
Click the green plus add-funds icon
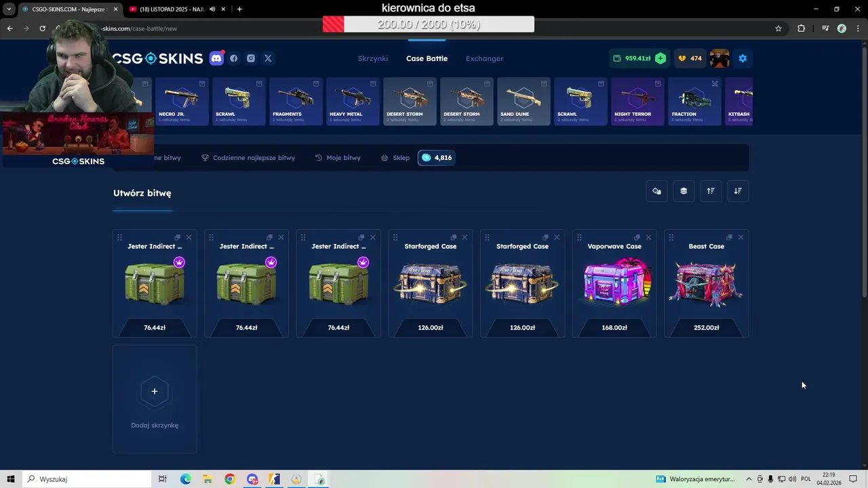(x=660, y=58)
